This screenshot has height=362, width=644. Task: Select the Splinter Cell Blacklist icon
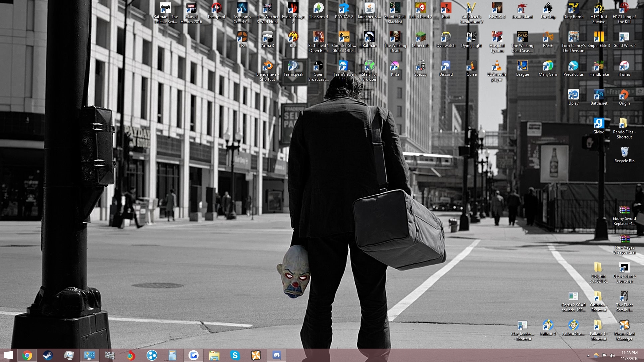click(x=395, y=13)
